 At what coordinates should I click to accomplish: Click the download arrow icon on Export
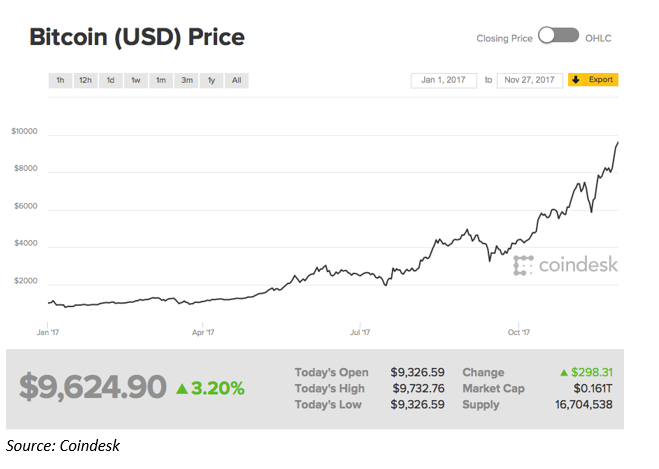click(576, 79)
